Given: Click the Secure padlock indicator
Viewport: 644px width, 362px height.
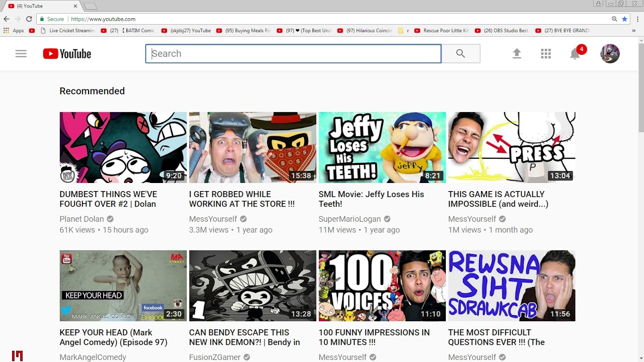Looking at the screenshot, I should (x=52, y=19).
